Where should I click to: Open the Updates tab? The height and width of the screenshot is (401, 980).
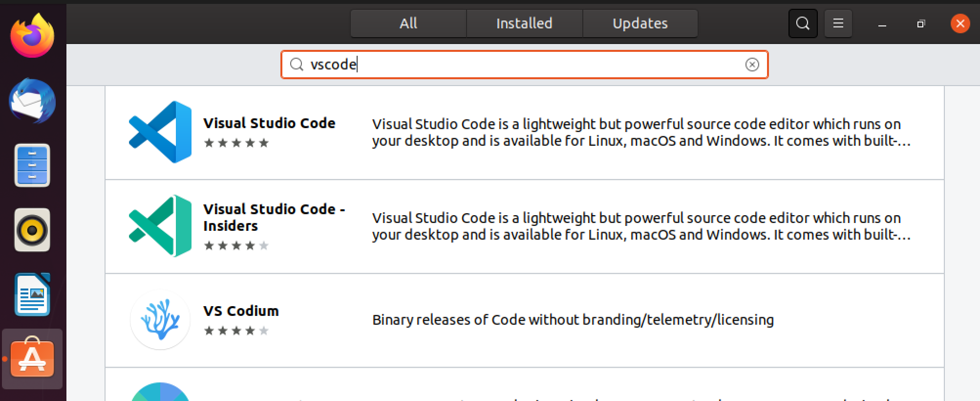[640, 23]
